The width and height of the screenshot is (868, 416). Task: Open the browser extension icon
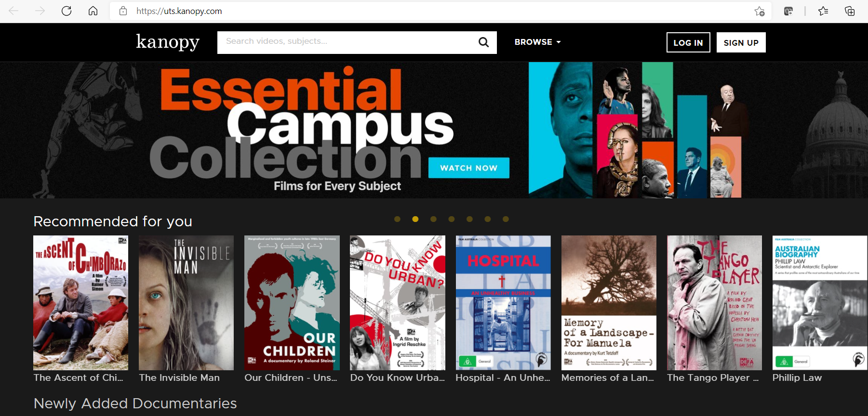point(788,11)
